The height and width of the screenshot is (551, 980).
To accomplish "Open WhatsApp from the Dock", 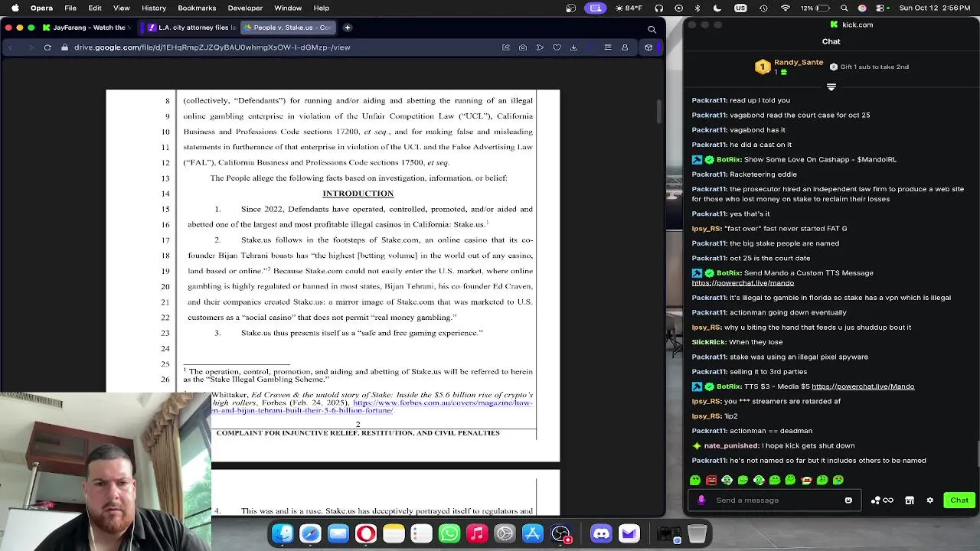I will click(x=449, y=533).
